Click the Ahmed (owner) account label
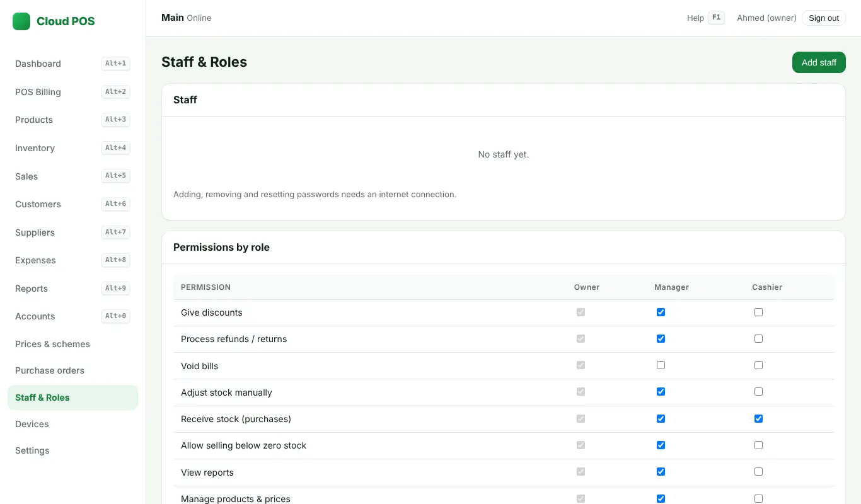This screenshot has height=504, width=861. click(766, 18)
